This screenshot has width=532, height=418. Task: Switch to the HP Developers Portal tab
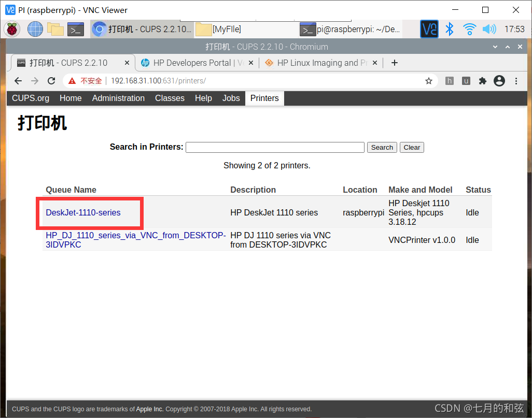pyautogui.click(x=197, y=63)
